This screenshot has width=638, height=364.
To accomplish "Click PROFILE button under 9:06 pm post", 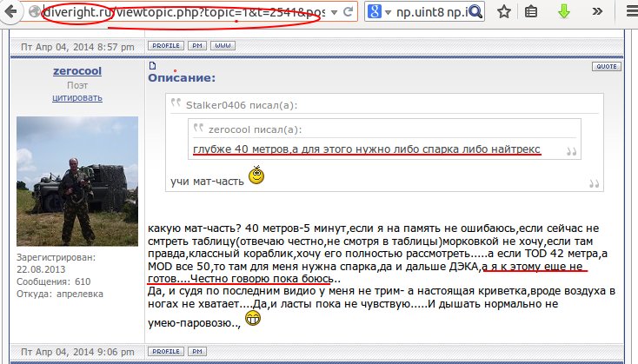I will point(166,351).
